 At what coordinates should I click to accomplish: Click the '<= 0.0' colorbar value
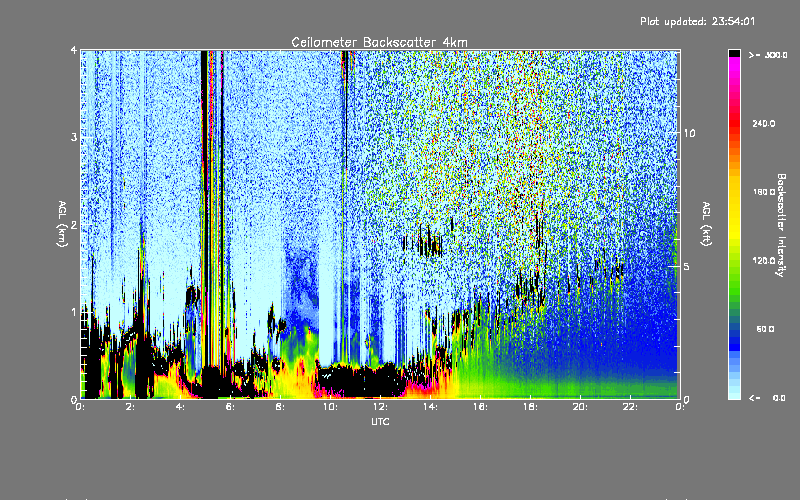click(x=767, y=397)
